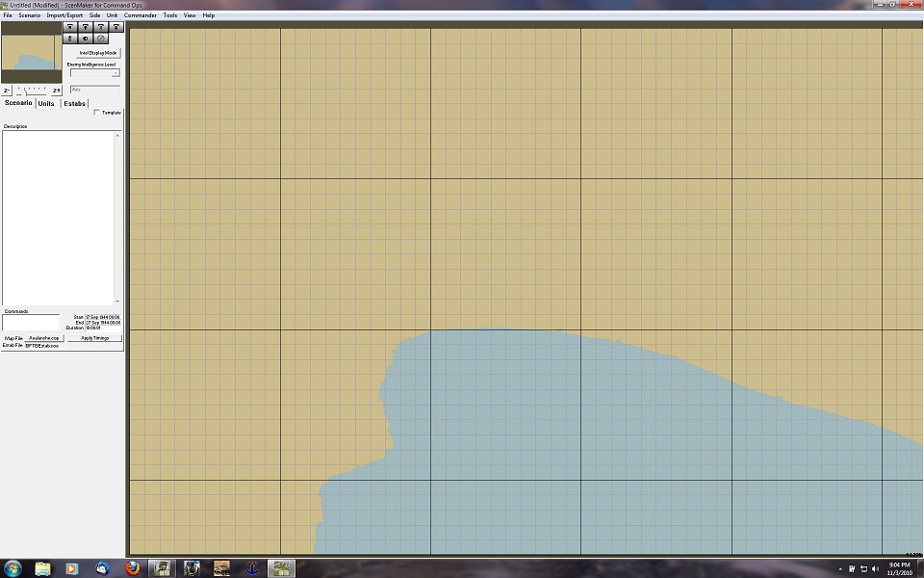
Task: Open the Unit menu
Action: (x=112, y=15)
